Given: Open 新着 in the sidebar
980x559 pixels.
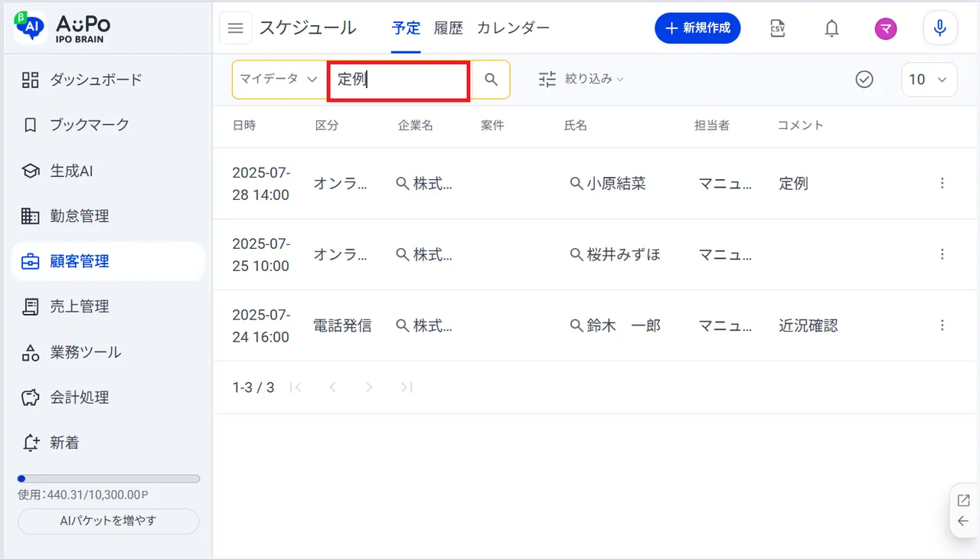Looking at the screenshot, I should [109, 443].
